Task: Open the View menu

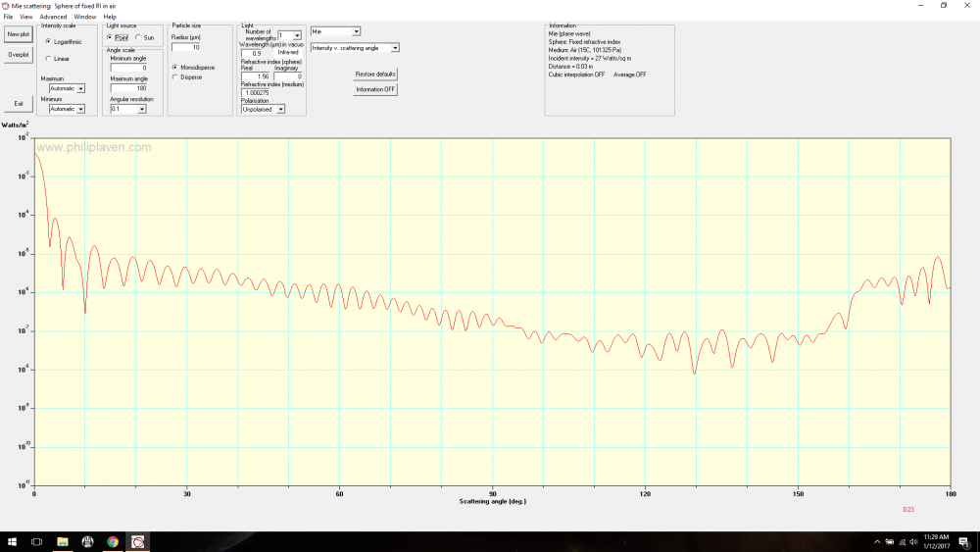Action: pyautogui.click(x=25, y=17)
